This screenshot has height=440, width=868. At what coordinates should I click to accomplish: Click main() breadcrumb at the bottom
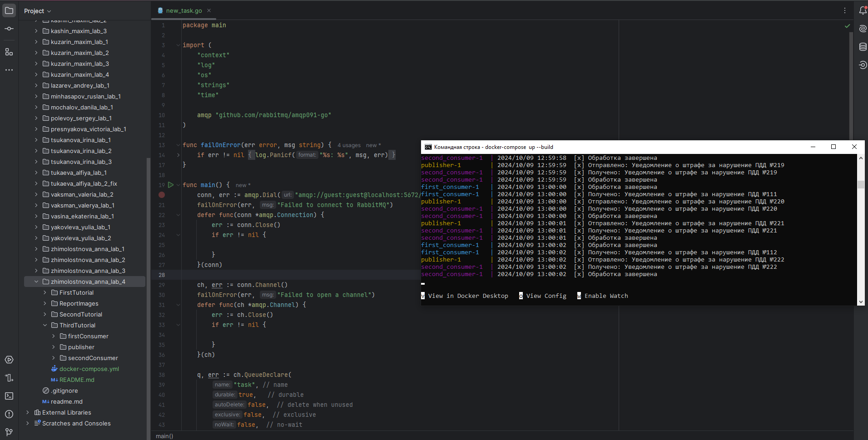(164, 436)
